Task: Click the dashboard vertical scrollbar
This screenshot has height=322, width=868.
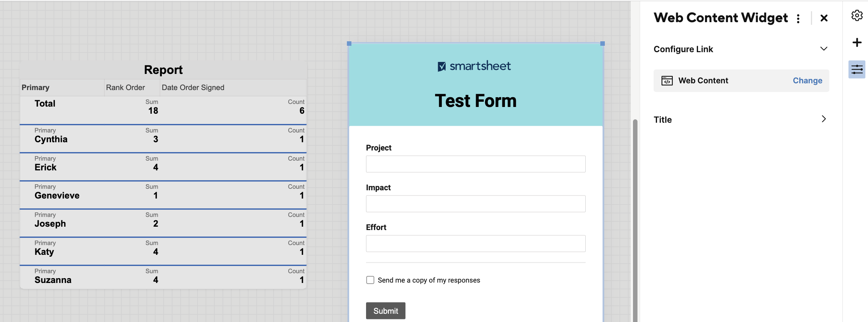Action: (x=635, y=221)
